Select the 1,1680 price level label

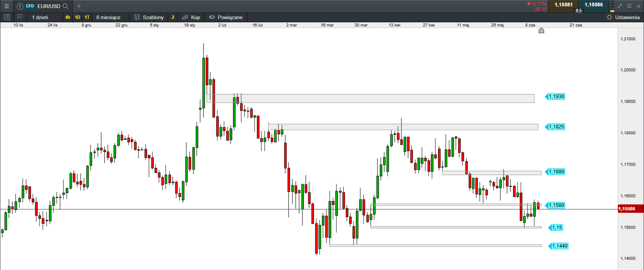pyautogui.click(x=555, y=172)
